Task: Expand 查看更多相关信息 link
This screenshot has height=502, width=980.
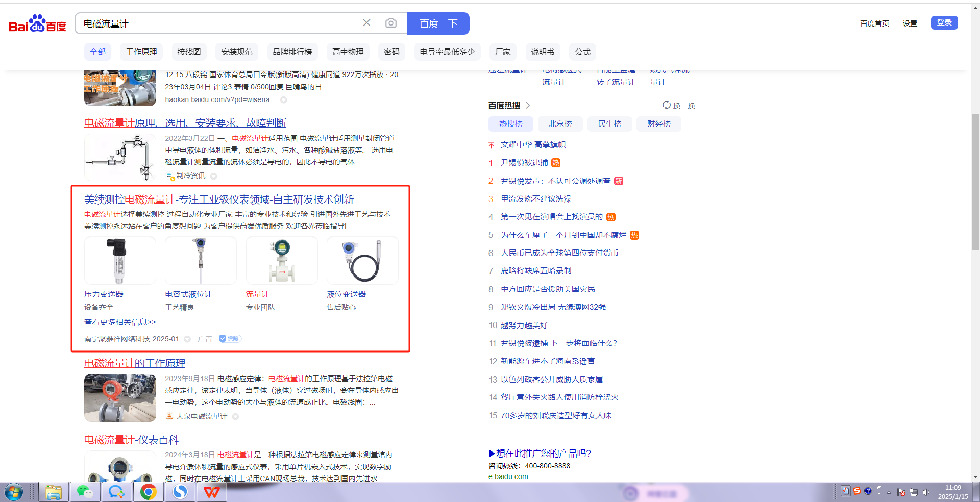Action: click(120, 322)
